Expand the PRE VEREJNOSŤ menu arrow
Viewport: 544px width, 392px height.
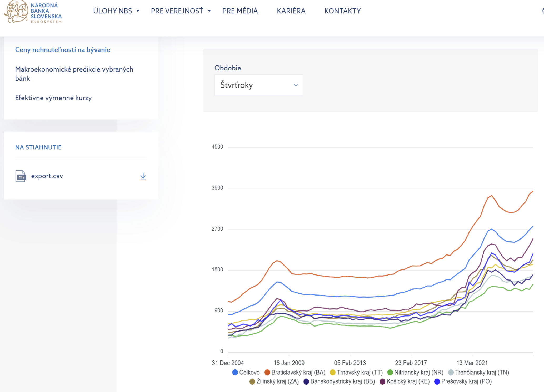tap(209, 11)
